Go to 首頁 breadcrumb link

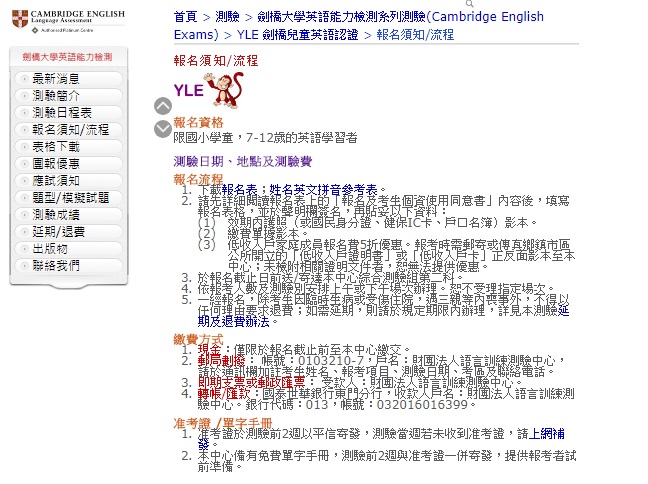coord(186,17)
